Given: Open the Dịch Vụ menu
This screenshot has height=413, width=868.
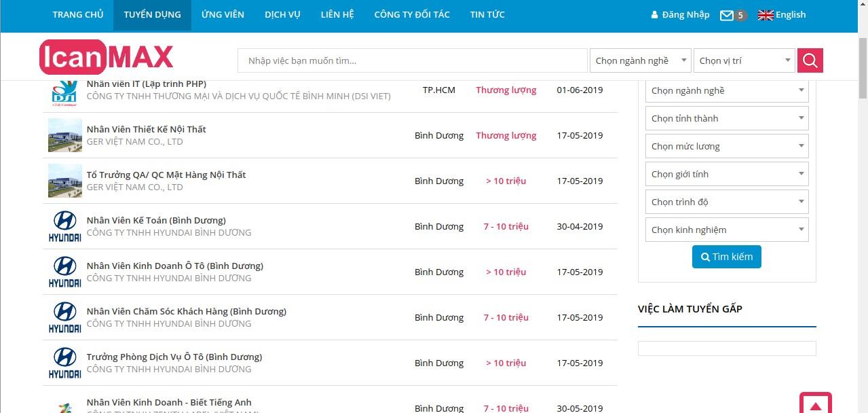Looking at the screenshot, I should pyautogui.click(x=282, y=15).
